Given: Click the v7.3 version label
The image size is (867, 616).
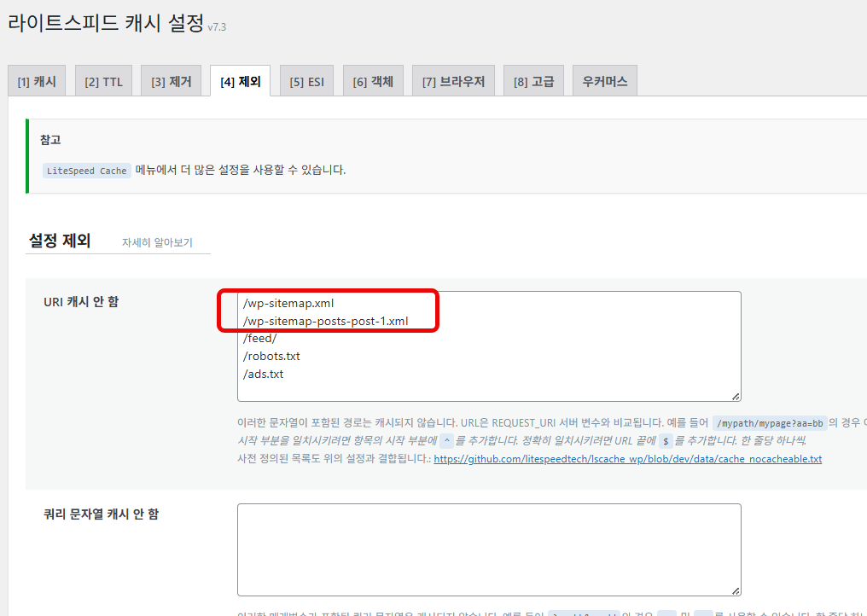Looking at the screenshot, I should [x=217, y=26].
